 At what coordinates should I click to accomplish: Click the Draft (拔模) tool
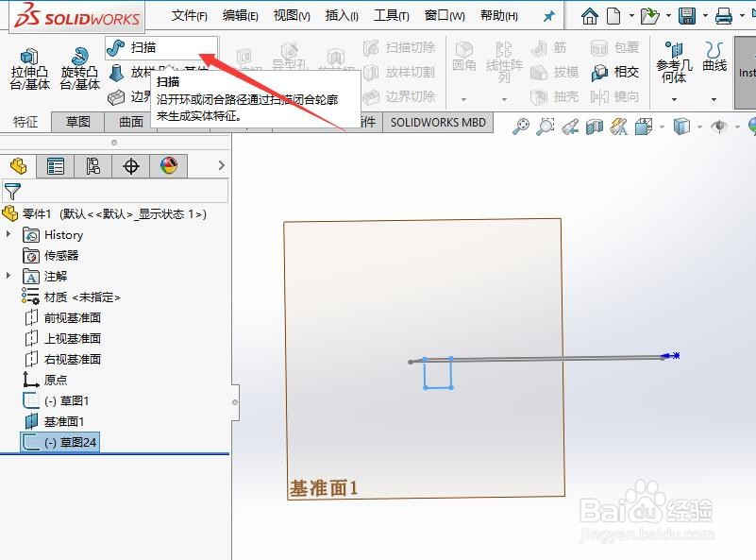click(554, 72)
